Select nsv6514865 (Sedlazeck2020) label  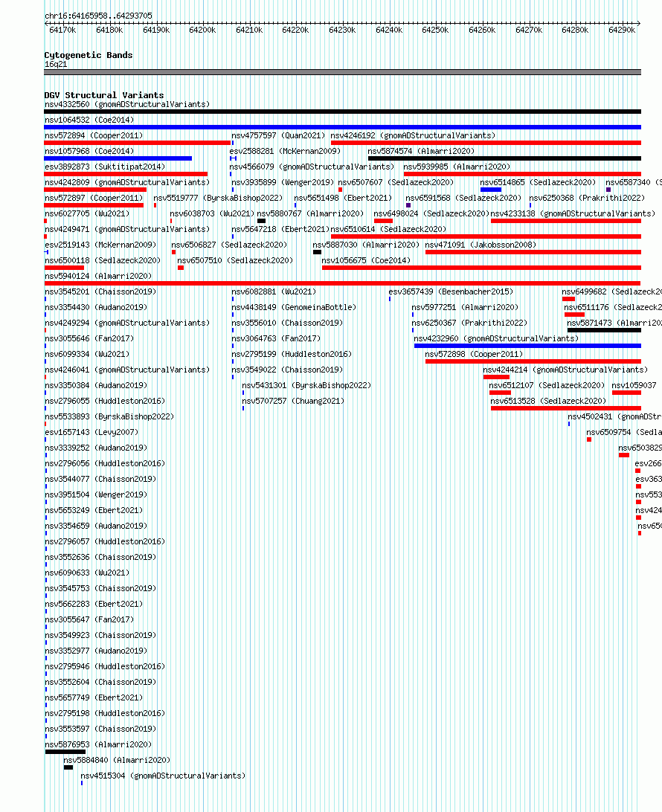(x=538, y=181)
